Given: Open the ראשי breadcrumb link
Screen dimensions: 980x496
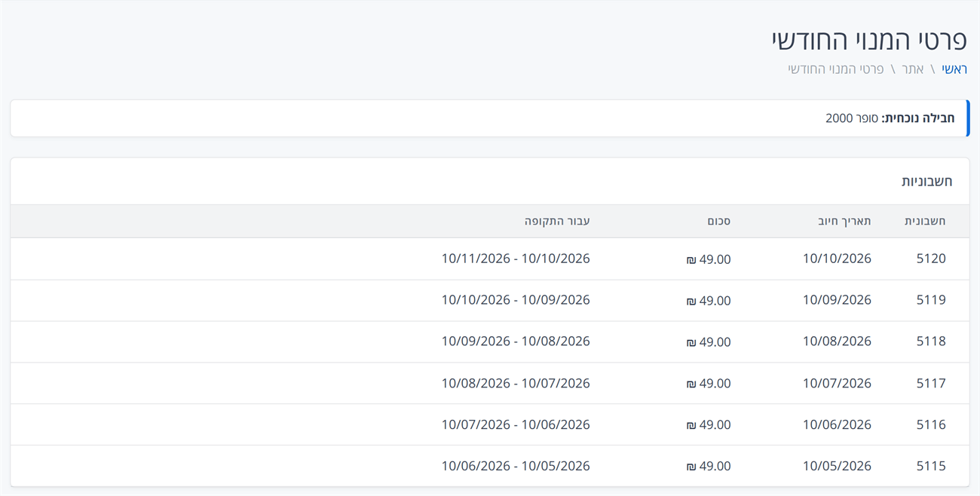Looking at the screenshot, I should (954, 69).
